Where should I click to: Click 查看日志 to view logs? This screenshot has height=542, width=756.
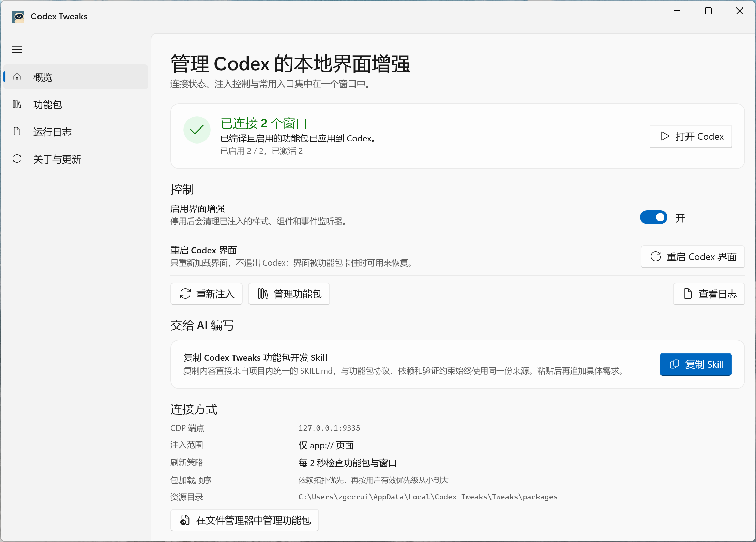pos(709,294)
